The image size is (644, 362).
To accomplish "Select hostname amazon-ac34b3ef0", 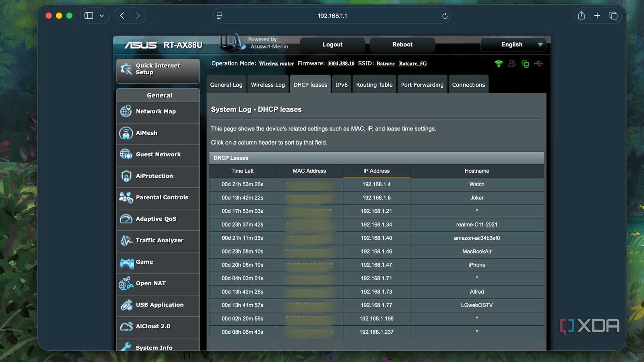I will pos(477,238).
